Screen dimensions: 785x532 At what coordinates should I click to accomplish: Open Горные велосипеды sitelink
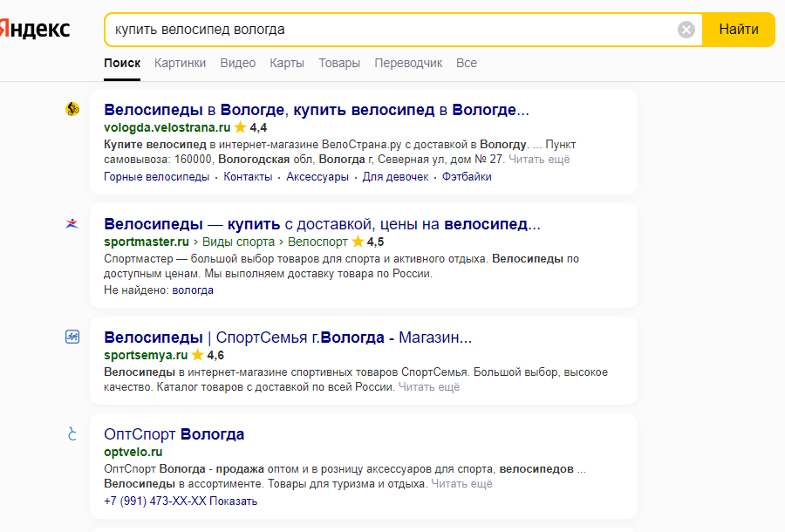157,177
